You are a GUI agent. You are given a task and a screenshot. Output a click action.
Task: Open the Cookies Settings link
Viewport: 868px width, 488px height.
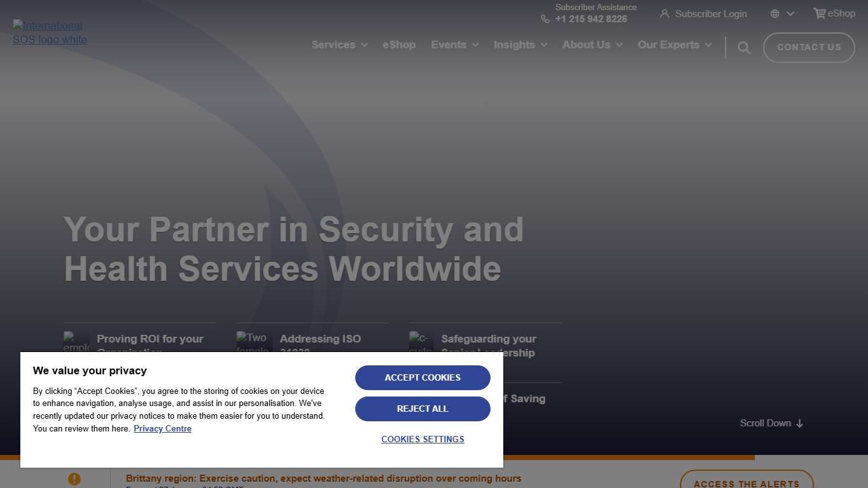423,439
